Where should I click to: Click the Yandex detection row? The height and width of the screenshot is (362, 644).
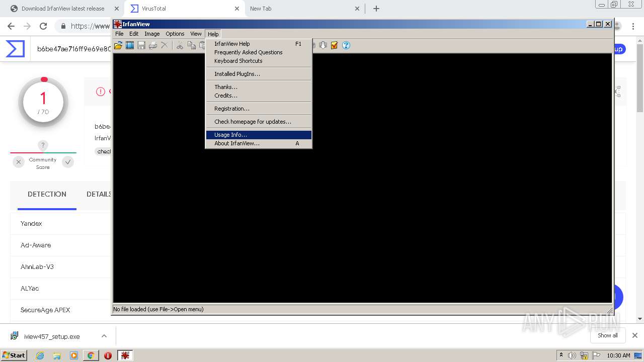click(x=60, y=224)
